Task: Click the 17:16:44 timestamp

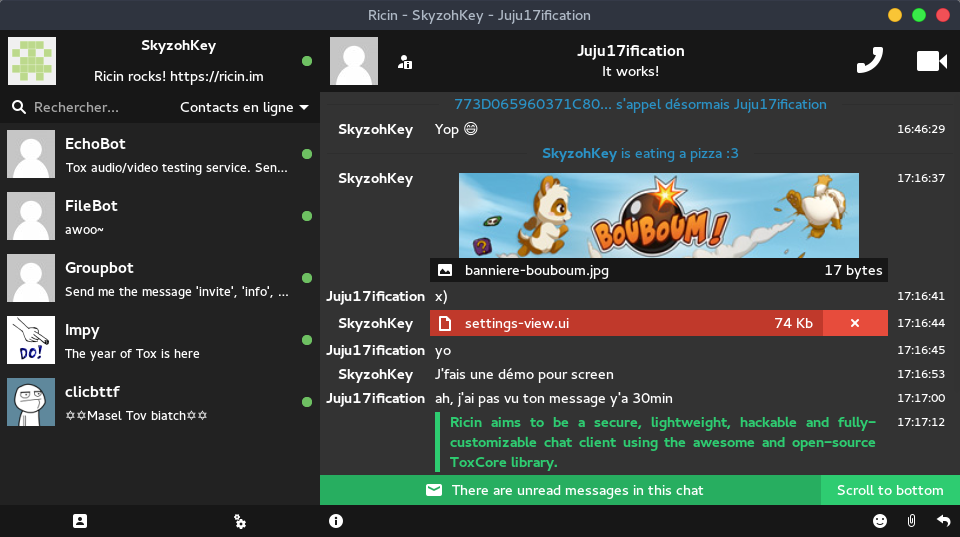Action: pyautogui.click(x=921, y=323)
